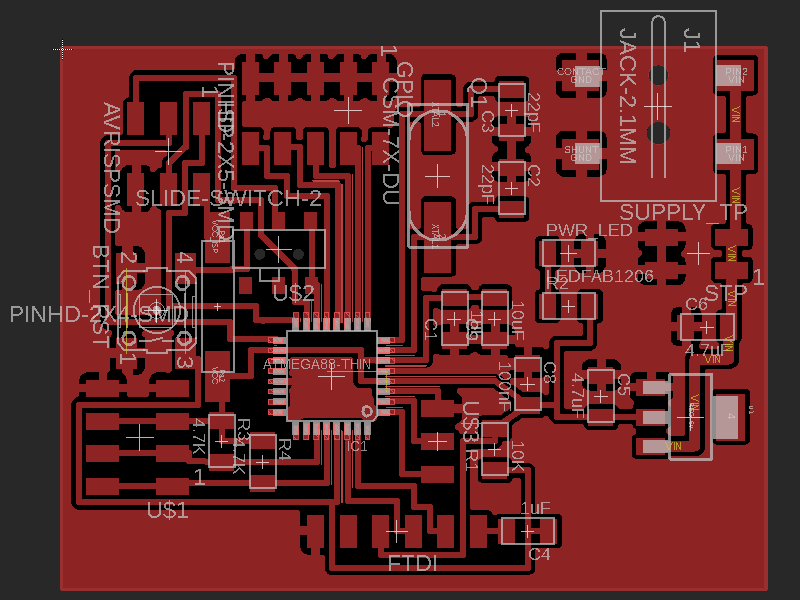Viewport: 800px width, 600px height.
Task: Click the R2 resistor label
Action: (x=557, y=284)
